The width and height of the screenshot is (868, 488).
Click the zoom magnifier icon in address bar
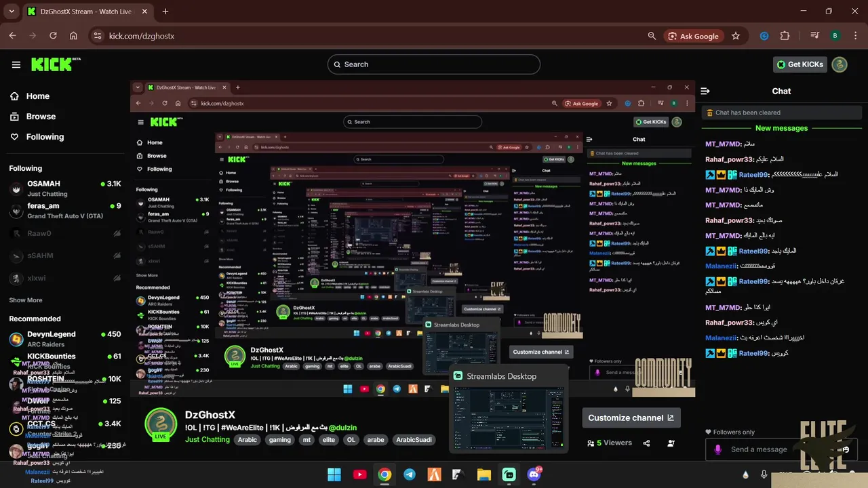[652, 36]
